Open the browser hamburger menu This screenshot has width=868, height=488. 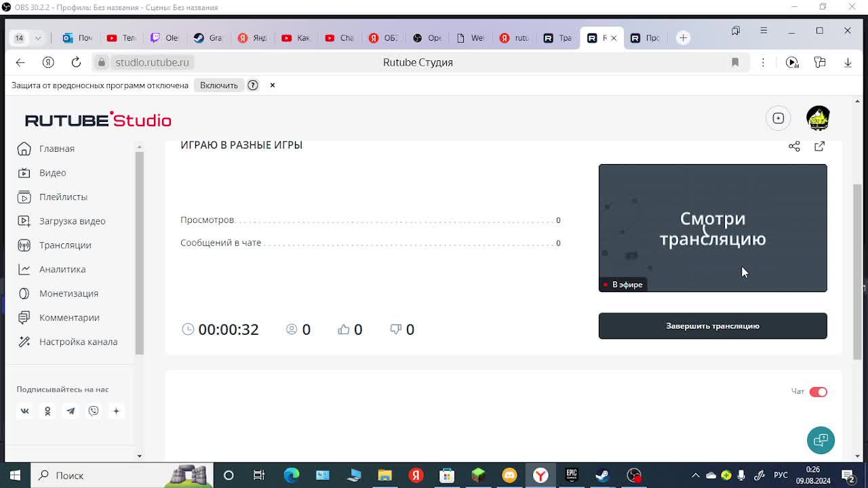pyautogui.click(x=764, y=30)
